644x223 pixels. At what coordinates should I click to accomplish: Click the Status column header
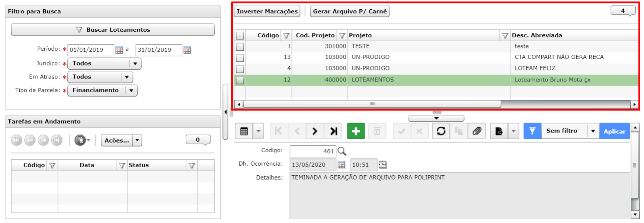pyautogui.click(x=139, y=165)
